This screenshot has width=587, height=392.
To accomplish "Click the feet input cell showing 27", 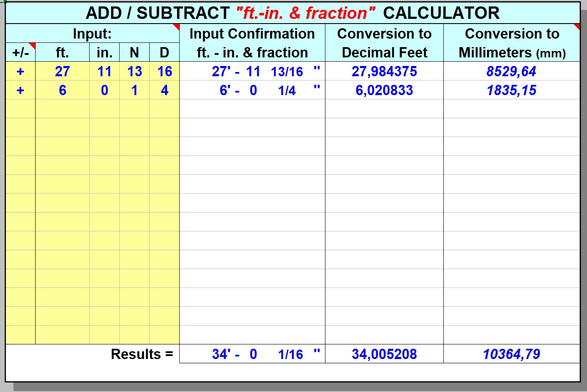I will [x=62, y=72].
